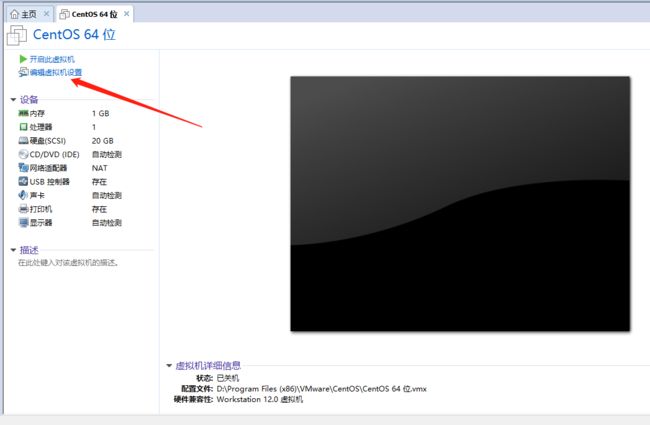
Task: Click the sound card icon for 声卡
Action: [23, 195]
